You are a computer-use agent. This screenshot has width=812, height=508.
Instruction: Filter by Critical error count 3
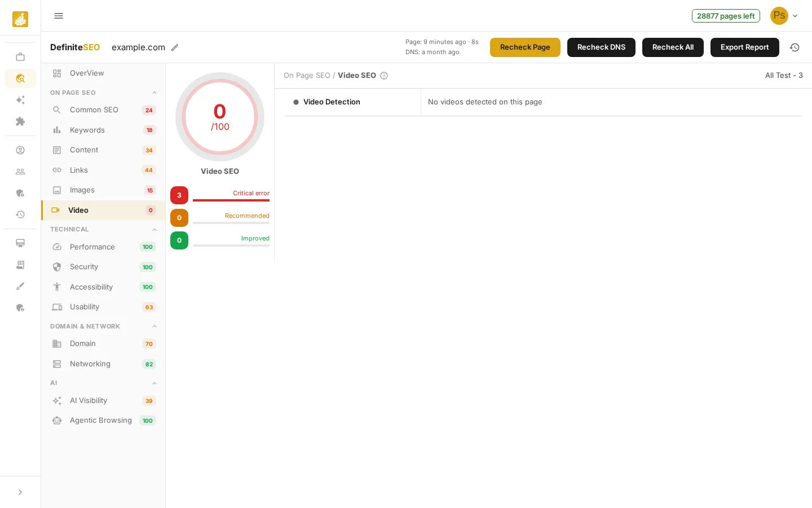coord(179,195)
